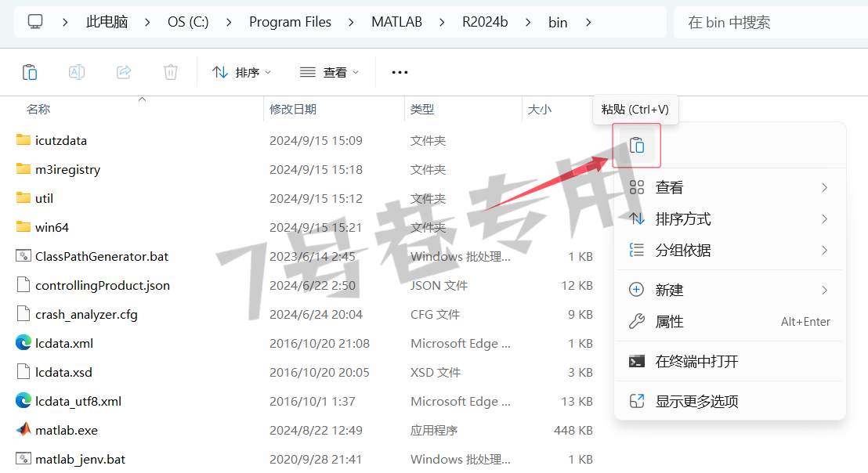The width and height of the screenshot is (868, 473).
Task: Click the controllingProduct.json file icon
Action: (24, 285)
